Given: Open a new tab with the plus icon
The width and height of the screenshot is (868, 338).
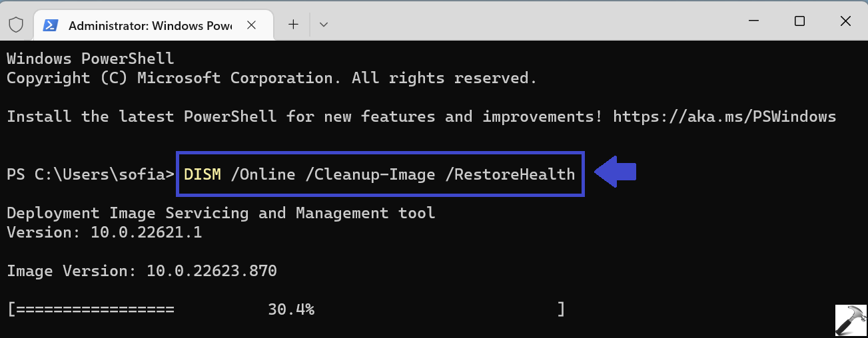Looking at the screenshot, I should click(293, 25).
